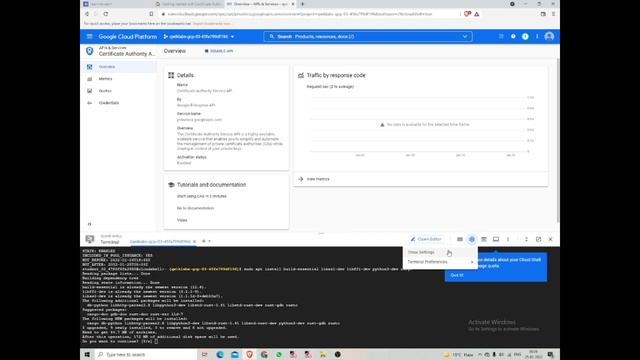Open the notifications badge icon
Screen dimensions: 640x360
coord(525,36)
